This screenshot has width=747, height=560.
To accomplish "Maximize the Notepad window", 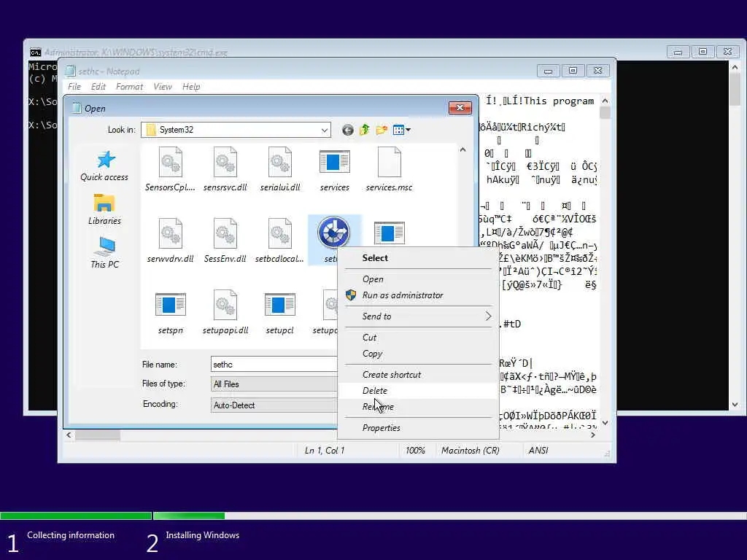I will [573, 71].
